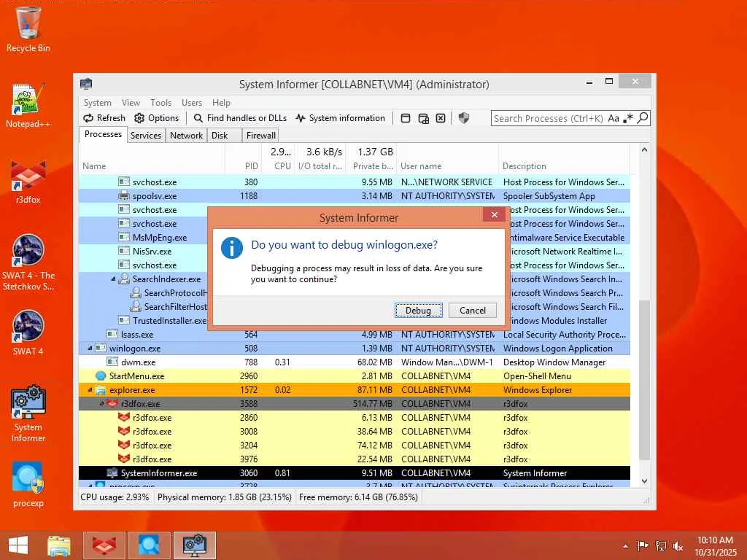Image resolution: width=747 pixels, height=560 pixels.
Task: Open the Users menu
Action: click(x=192, y=103)
